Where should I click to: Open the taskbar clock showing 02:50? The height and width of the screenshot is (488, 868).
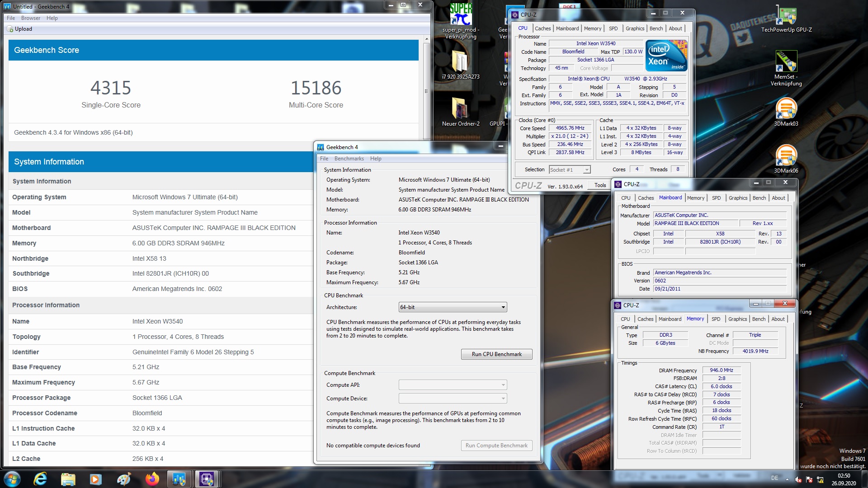[x=844, y=479]
